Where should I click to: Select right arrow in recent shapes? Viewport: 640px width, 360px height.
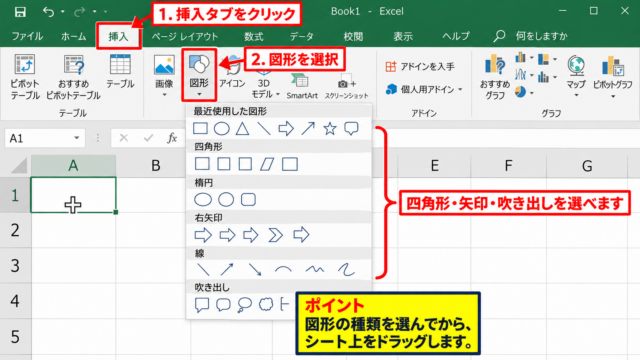286,129
